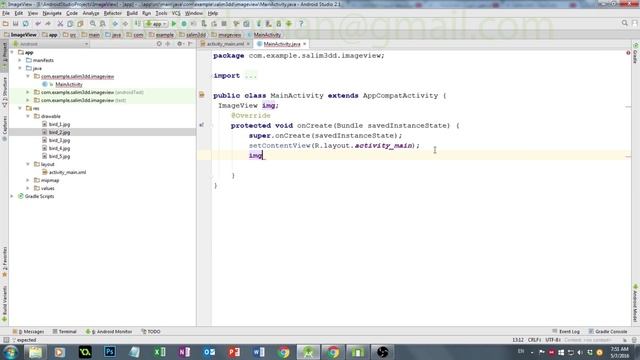Image resolution: width=640 pixels, height=360 pixels.
Task: Select bird_1.jpg in drawable
Action: click(x=59, y=124)
